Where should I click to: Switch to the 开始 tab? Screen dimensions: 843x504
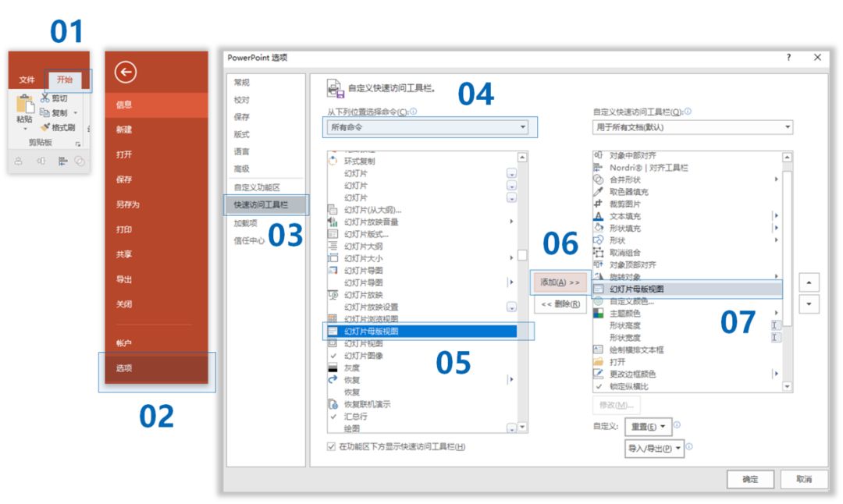65,80
